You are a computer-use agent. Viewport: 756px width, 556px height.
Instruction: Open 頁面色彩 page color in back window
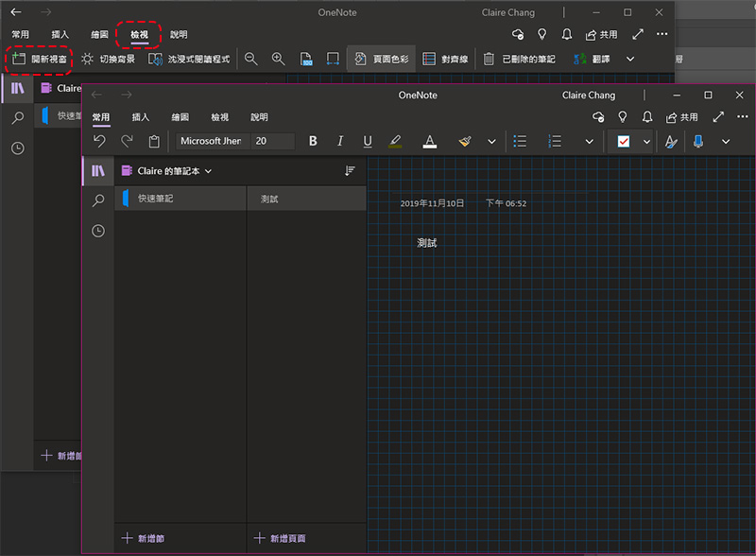(382, 60)
